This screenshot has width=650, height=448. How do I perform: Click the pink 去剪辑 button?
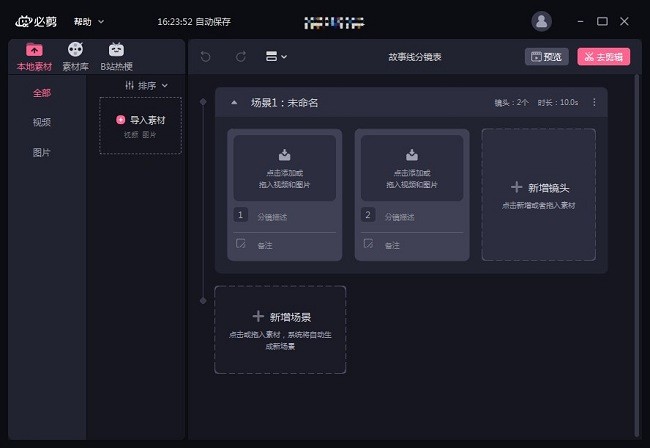(x=603, y=57)
